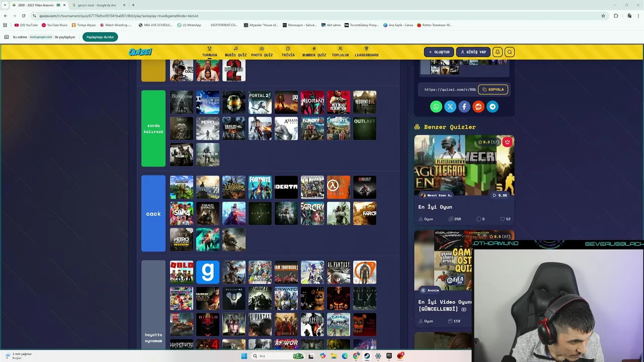The height and width of the screenshot is (362, 644).
Task: Click the League of Legends thumbnail
Action: point(234,187)
